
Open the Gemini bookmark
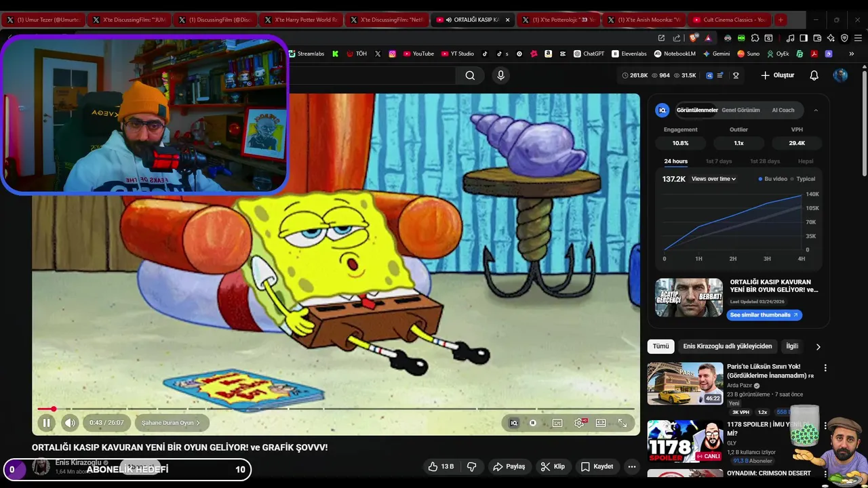coord(717,54)
